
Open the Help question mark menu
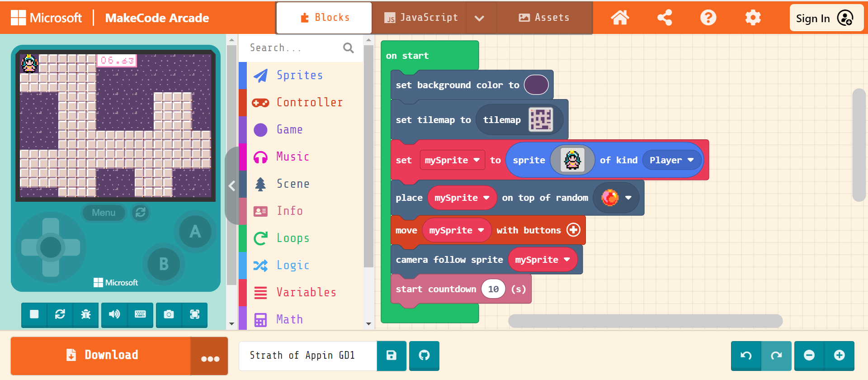[708, 18]
